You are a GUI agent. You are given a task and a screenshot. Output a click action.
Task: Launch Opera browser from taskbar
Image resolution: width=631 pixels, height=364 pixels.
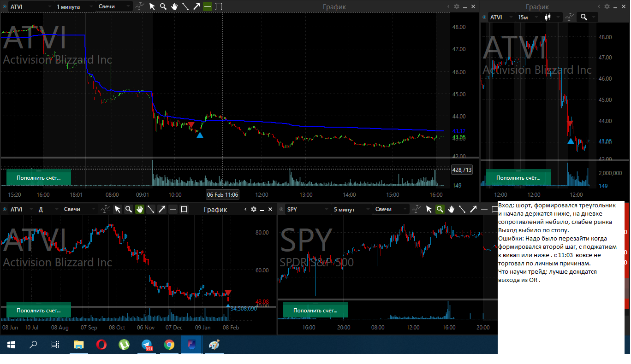point(101,345)
